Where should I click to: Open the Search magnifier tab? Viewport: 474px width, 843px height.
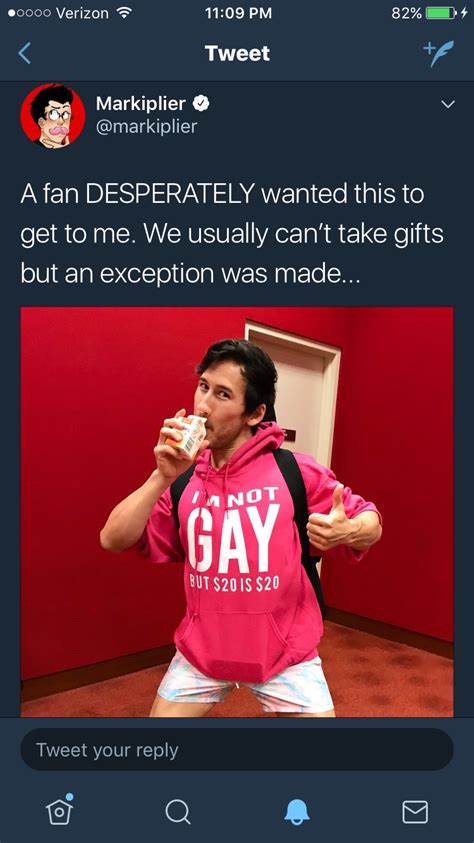(178, 811)
